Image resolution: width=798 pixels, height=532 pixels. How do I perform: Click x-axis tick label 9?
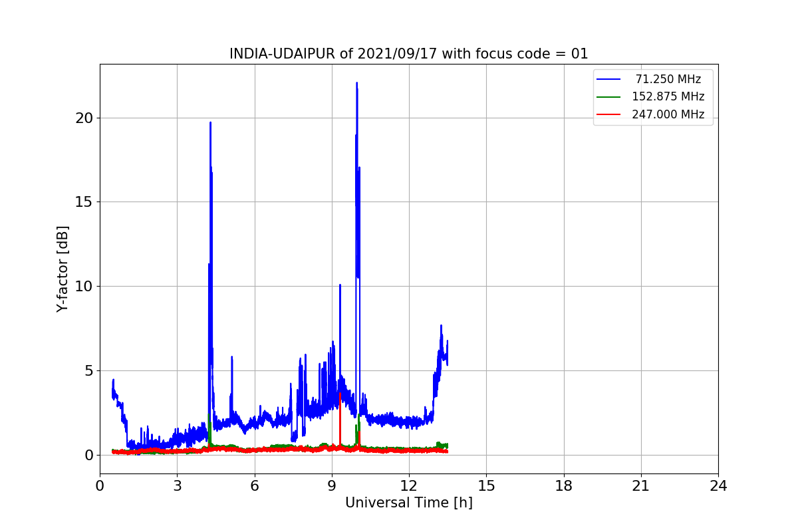coord(332,486)
